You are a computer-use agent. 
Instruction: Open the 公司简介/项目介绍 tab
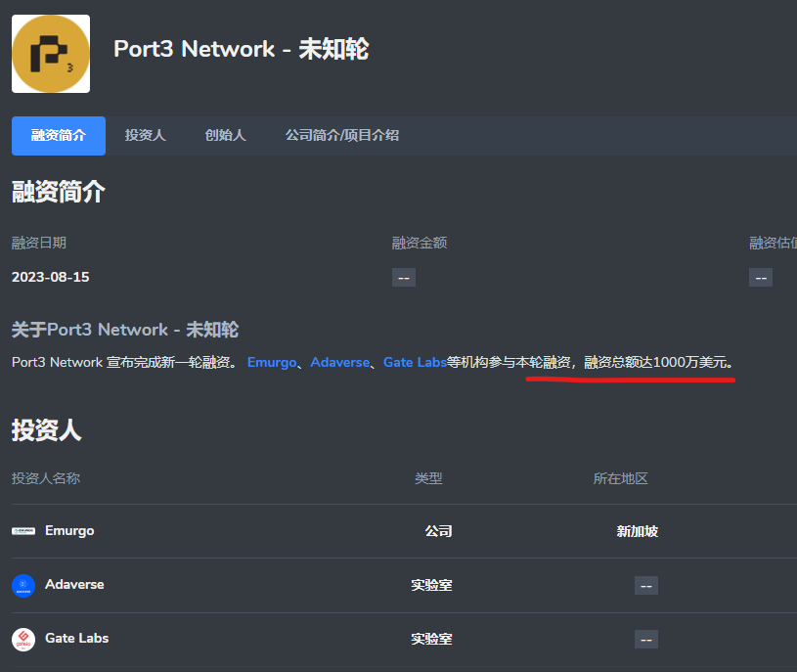click(342, 136)
